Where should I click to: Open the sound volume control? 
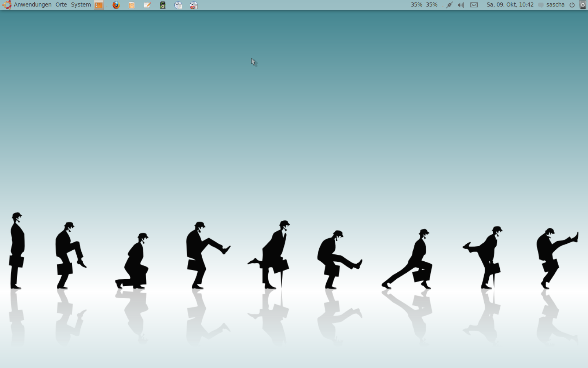point(461,5)
